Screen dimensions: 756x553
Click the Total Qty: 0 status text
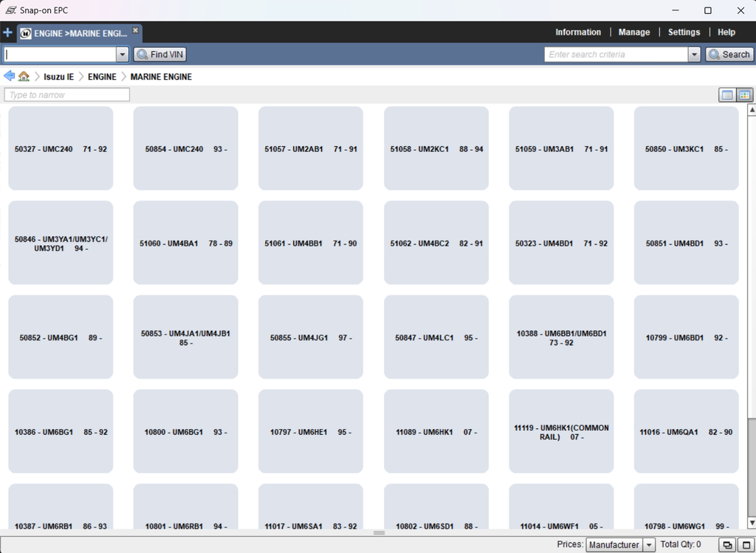pos(680,544)
